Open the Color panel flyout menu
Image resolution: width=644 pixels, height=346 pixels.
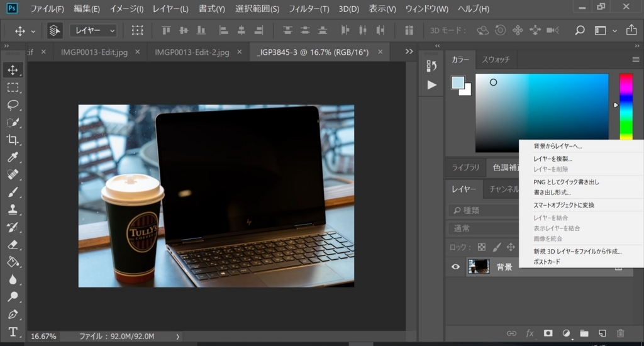coord(636,60)
